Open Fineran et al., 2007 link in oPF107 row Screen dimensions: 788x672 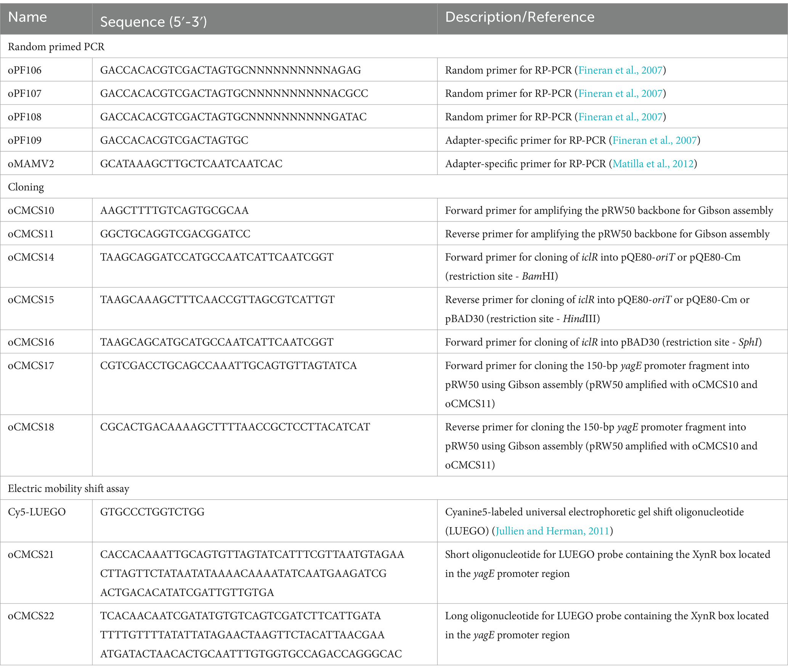(620, 93)
